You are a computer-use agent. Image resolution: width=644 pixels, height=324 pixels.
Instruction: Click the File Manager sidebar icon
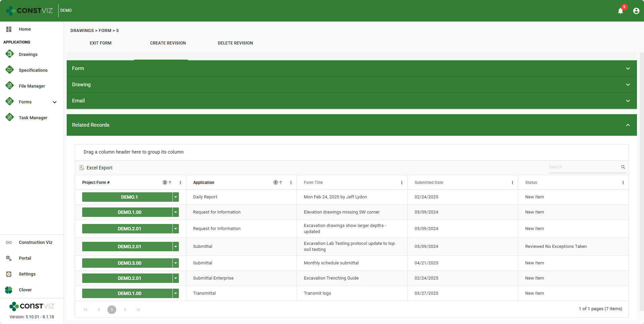pyautogui.click(x=10, y=86)
